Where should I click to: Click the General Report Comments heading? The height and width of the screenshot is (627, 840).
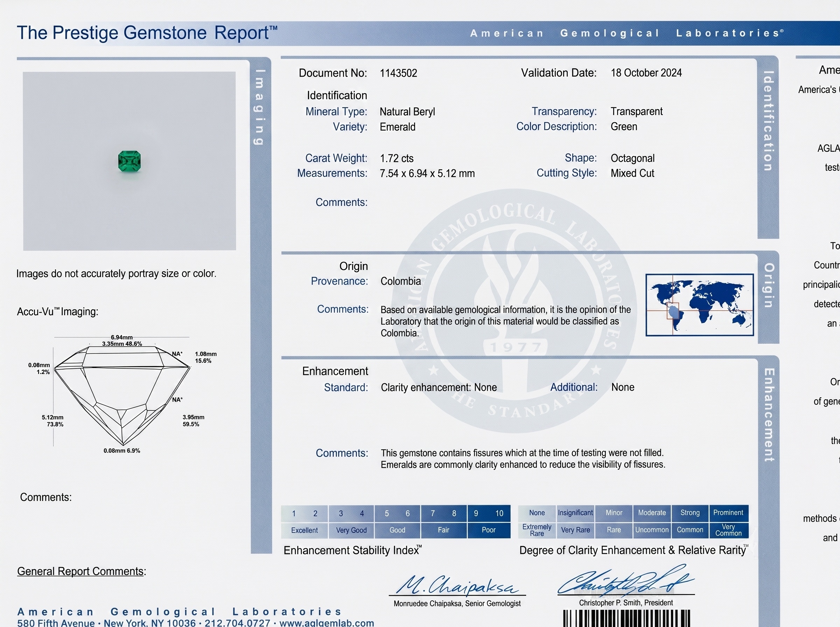[x=81, y=571]
